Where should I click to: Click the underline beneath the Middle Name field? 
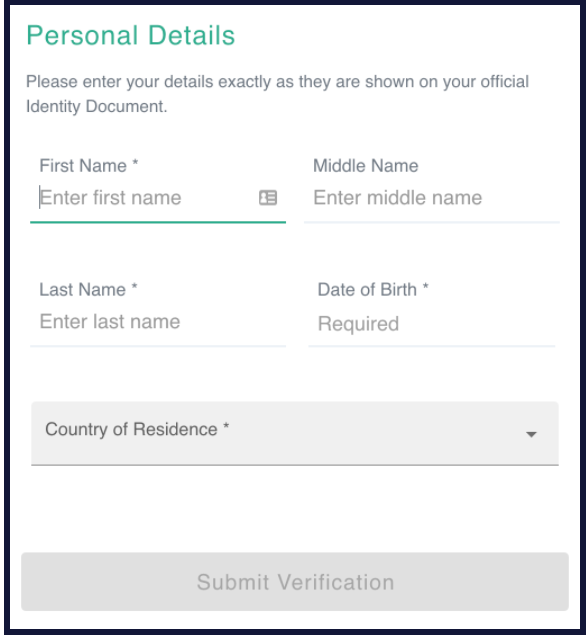[x=431, y=222]
